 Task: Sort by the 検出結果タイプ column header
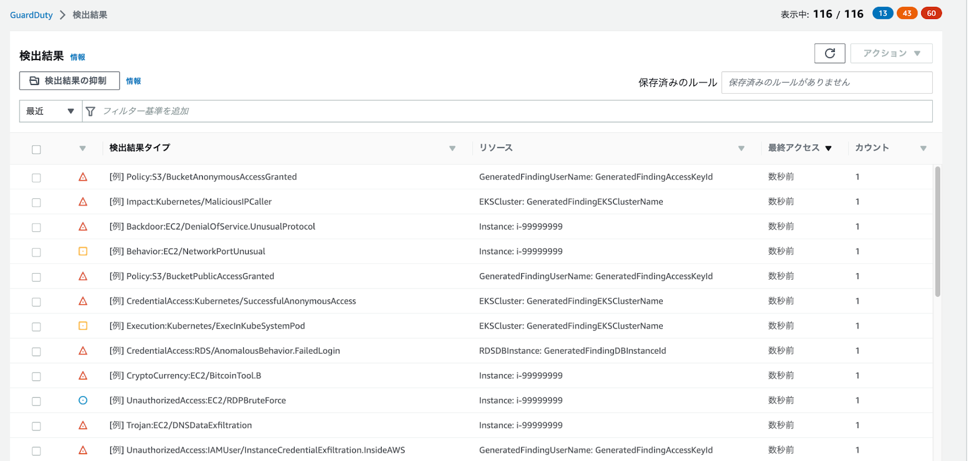click(140, 148)
